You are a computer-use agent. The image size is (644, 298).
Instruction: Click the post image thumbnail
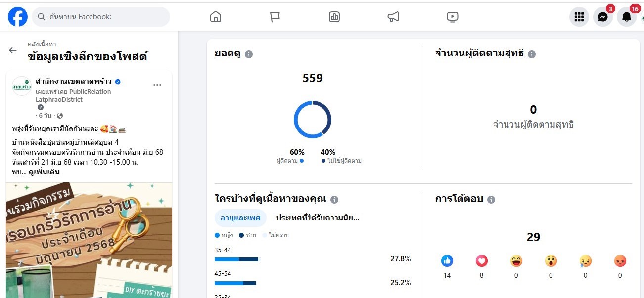(89, 240)
